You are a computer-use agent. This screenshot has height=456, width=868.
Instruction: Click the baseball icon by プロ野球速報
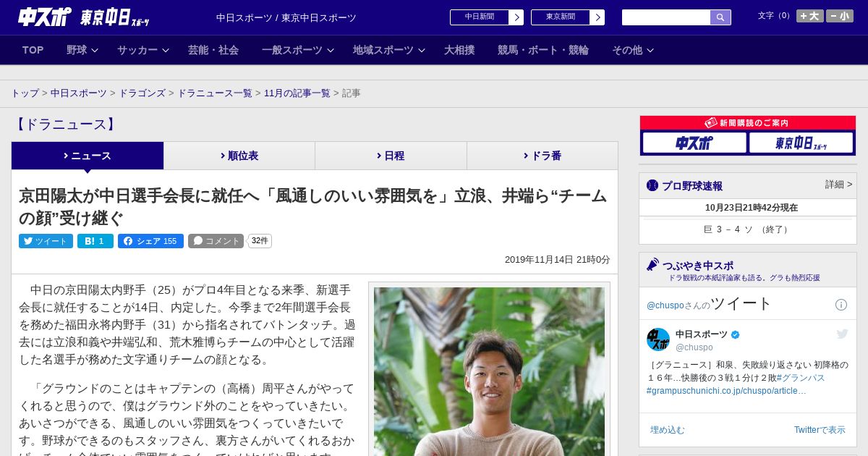click(652, 185)
